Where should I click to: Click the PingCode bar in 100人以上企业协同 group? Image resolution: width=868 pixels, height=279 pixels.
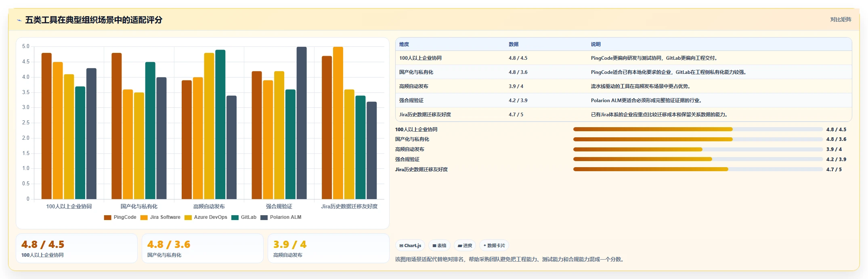[46, 126]
